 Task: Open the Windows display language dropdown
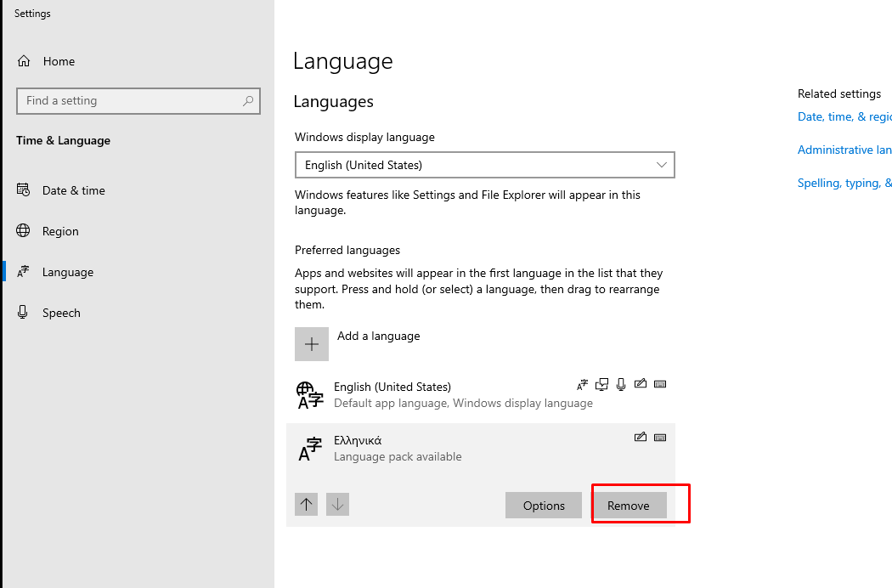click(x=484, y=165)
